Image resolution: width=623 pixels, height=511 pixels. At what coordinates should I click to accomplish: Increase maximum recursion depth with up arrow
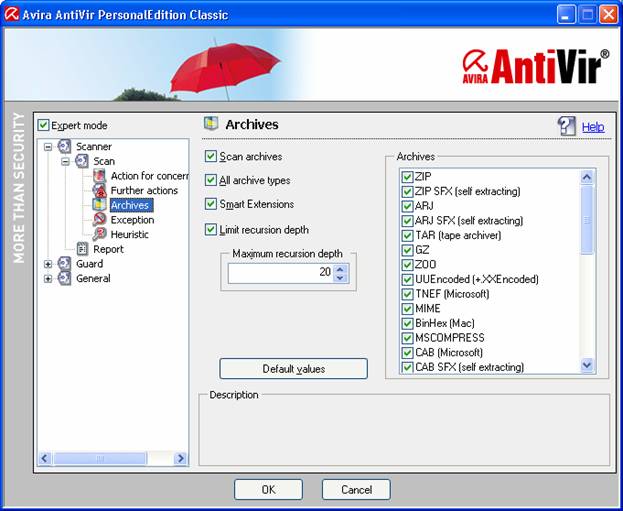[x=340, y=268]
